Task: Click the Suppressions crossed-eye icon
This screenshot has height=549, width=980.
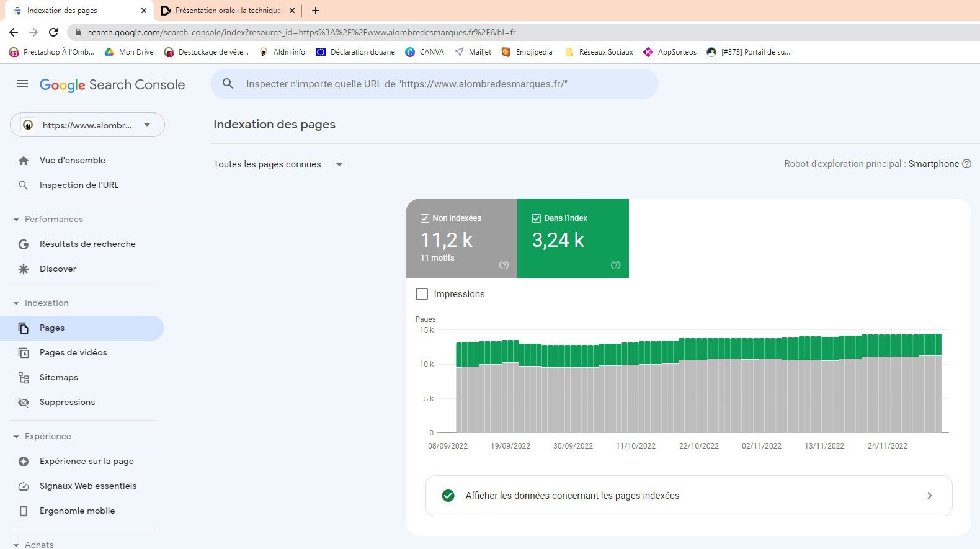Action: [x=24, y=403]
